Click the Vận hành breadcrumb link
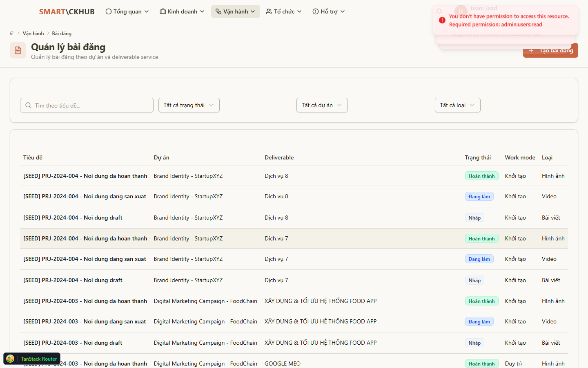This screenshot has height=368, width=588. click(x=33, y=34)
